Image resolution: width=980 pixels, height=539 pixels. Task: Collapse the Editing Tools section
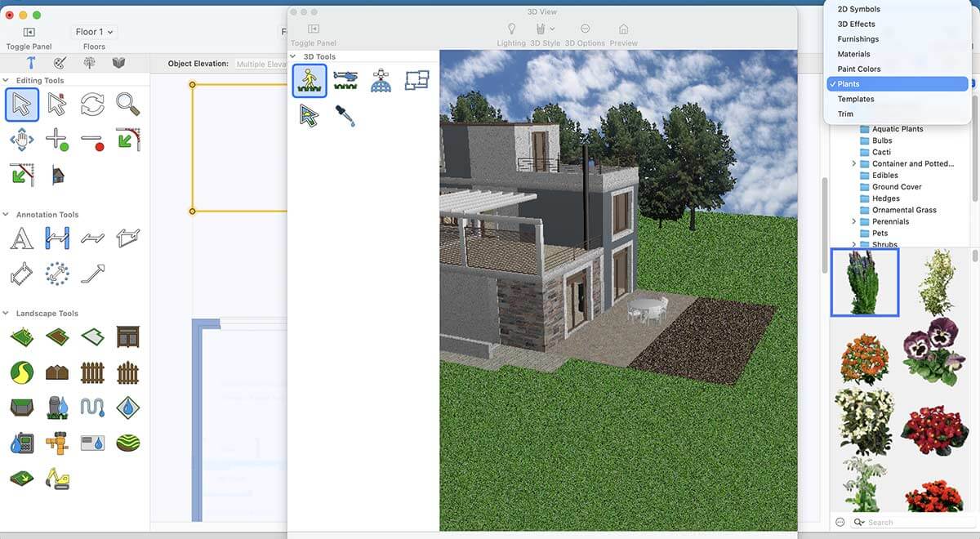(7, 80)
